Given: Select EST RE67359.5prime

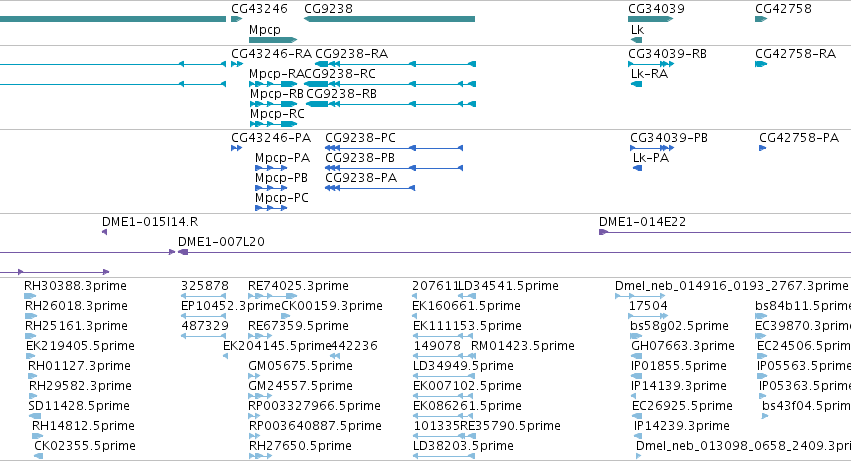Looking at the screenshot, I should [298, 326].
